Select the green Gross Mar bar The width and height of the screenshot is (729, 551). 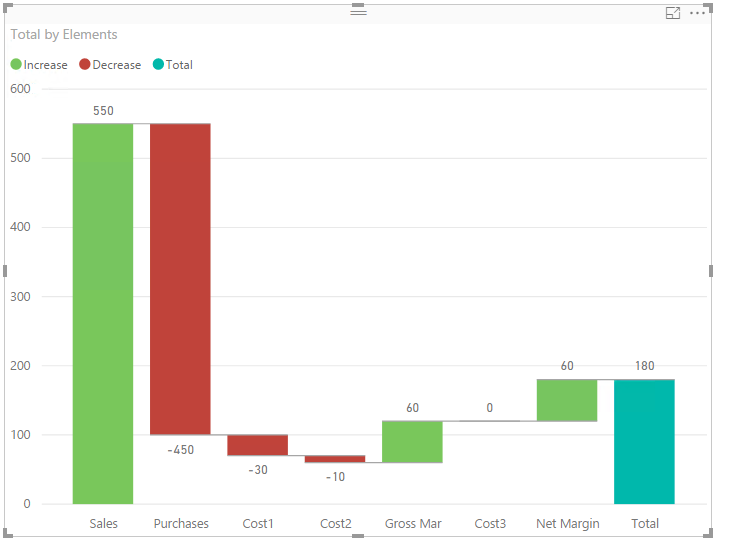412,442
